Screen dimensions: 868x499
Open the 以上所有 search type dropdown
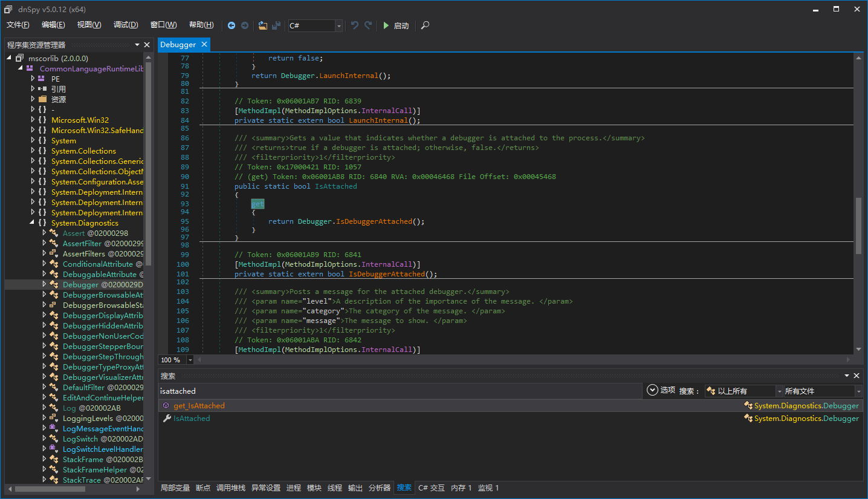tap(779, 391)
